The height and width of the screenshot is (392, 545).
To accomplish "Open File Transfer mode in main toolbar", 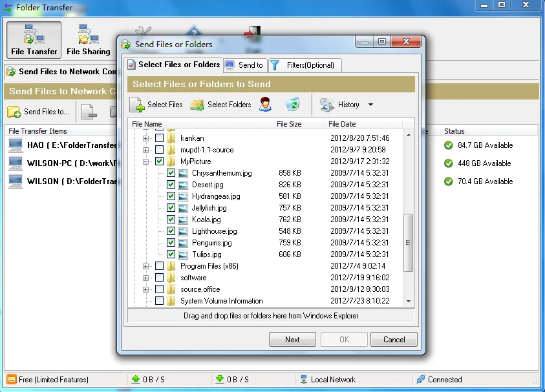I will (x=34, y=40).
